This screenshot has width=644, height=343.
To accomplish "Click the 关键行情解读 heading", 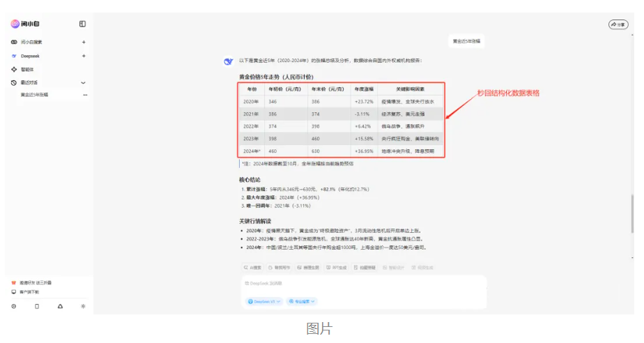I will pos(255,221).
